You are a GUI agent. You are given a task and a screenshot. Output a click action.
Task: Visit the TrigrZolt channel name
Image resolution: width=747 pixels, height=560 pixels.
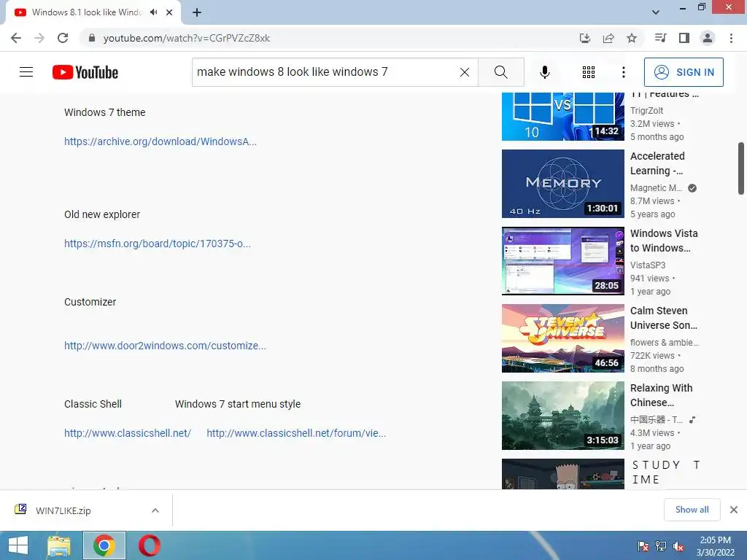[x=646, y=111]
